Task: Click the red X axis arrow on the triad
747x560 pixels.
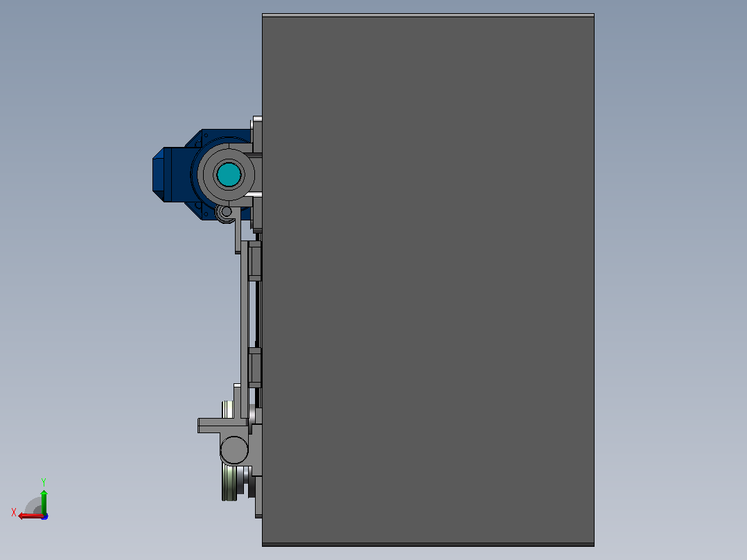Action: [30, 516]
